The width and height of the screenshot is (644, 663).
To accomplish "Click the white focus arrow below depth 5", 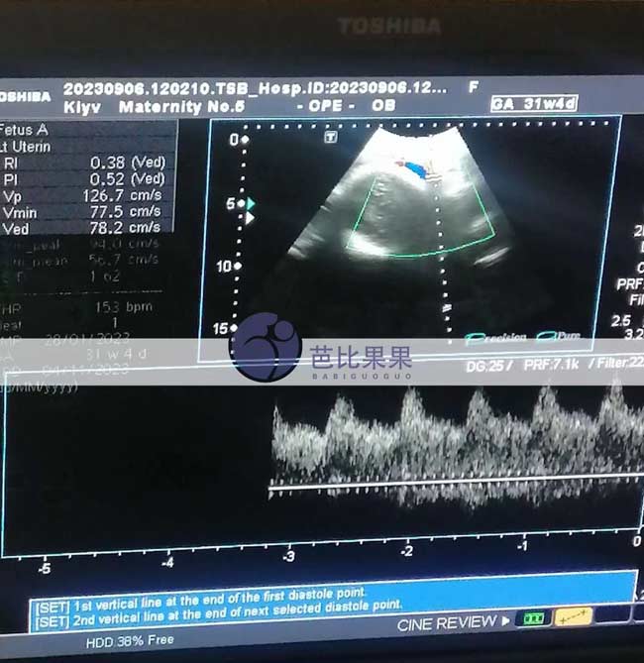I will [x=250, y=218].
